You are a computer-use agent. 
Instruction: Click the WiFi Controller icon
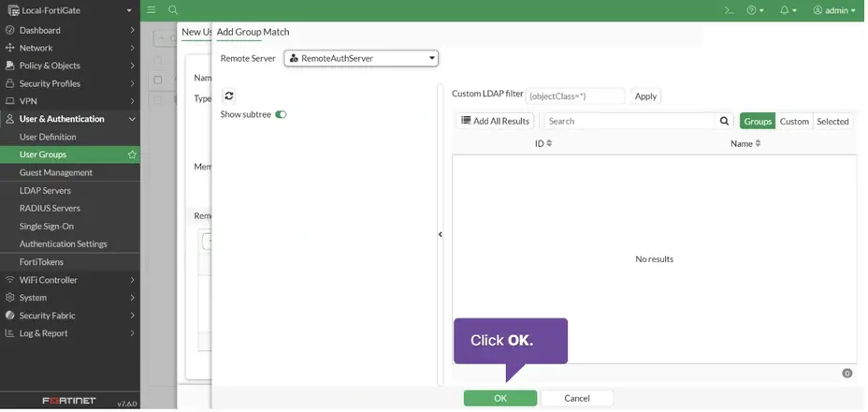point(9,279)
